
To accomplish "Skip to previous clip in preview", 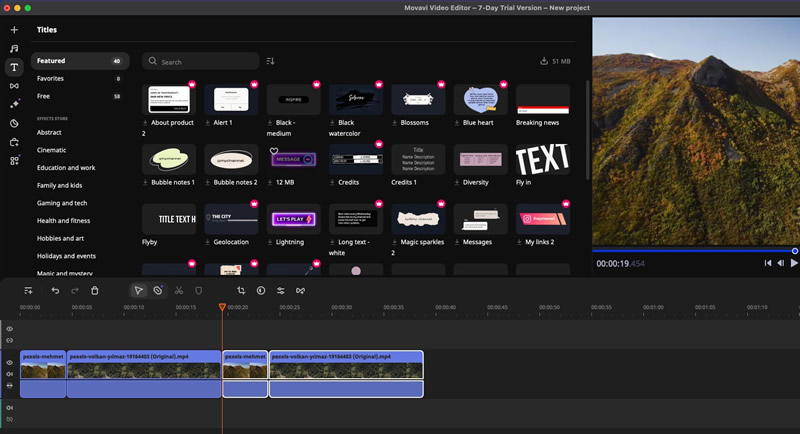I will tap(767, 263).
